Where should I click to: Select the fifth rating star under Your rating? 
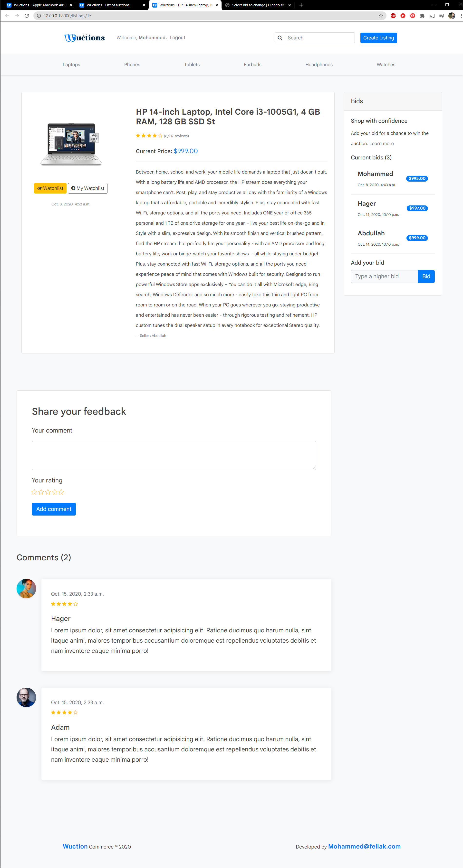pos(61,492)
